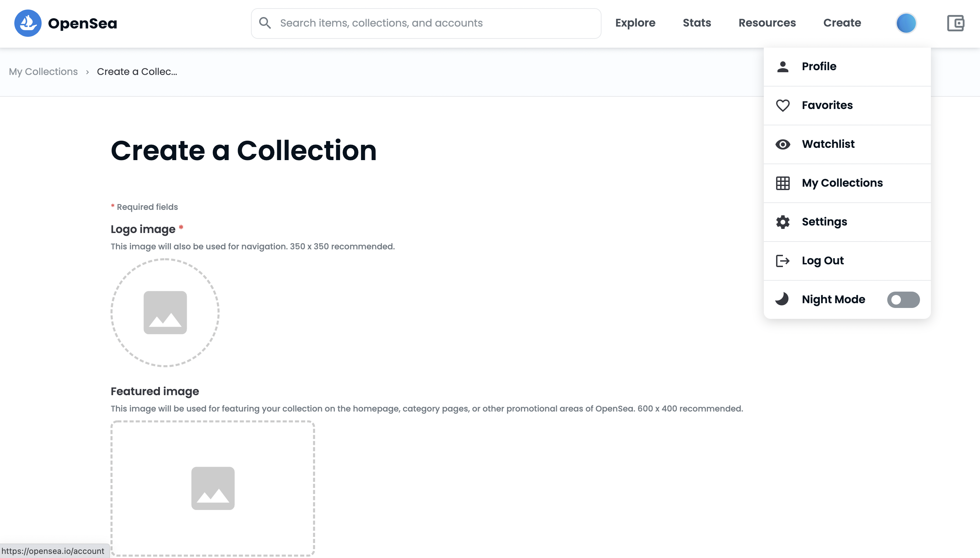
Task: Click the Create header link
Action: click(x=842, y=23)
